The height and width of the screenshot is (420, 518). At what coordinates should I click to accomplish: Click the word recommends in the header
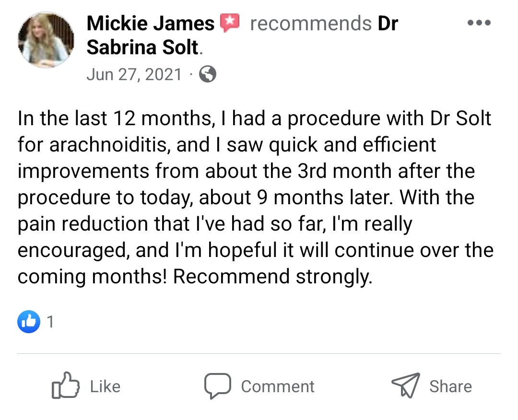point(311,23)
